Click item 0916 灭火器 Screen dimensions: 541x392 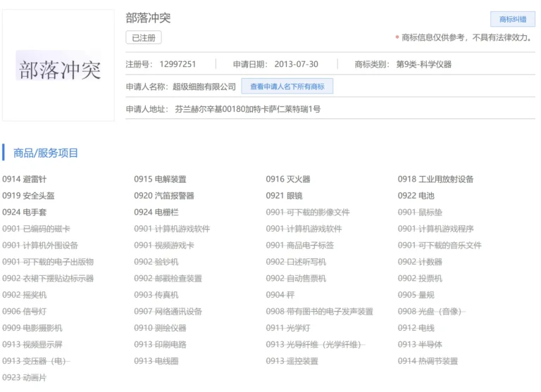click(288, 179)
